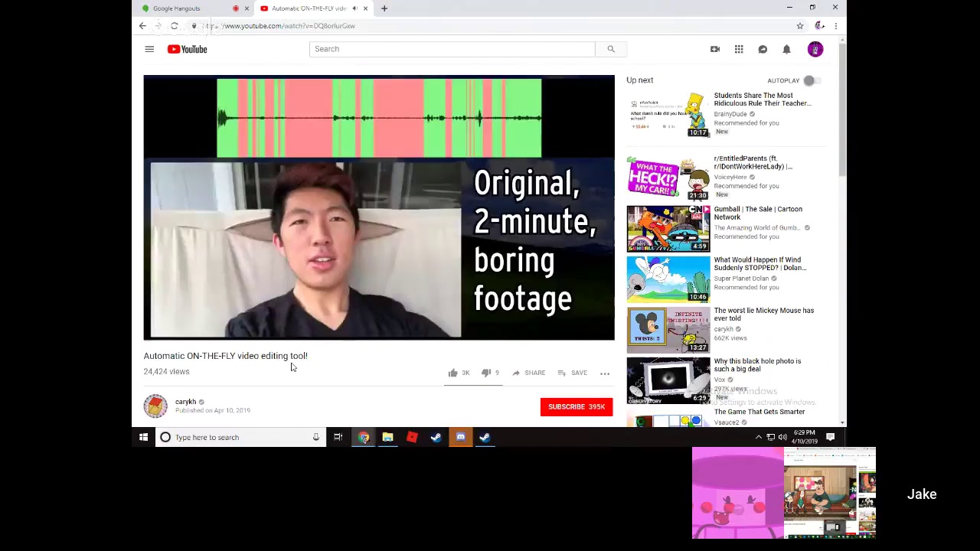The width and height of the screenshot is (980, 551).
Task: Open the account avatar menu
Action: [x=815, y=49]
